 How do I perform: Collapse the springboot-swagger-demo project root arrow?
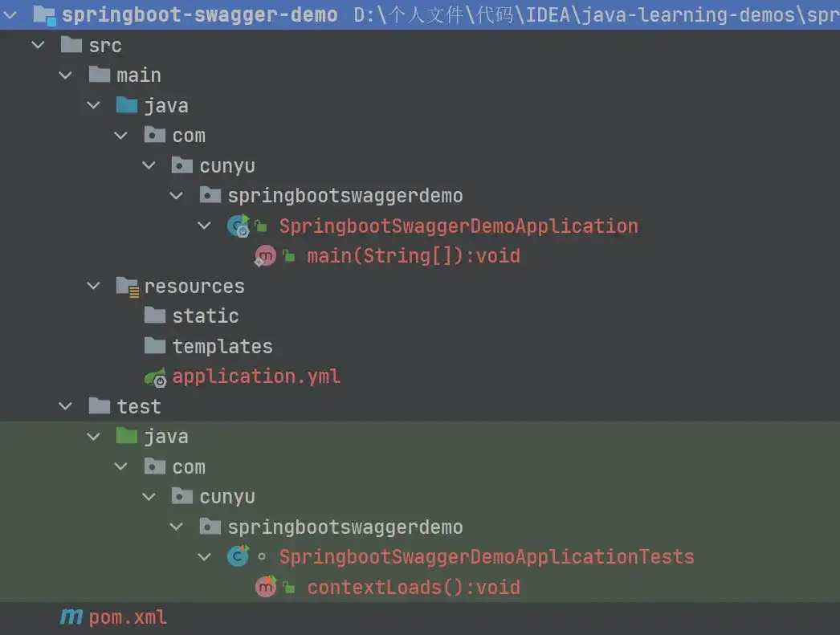[x=10, y=15]
